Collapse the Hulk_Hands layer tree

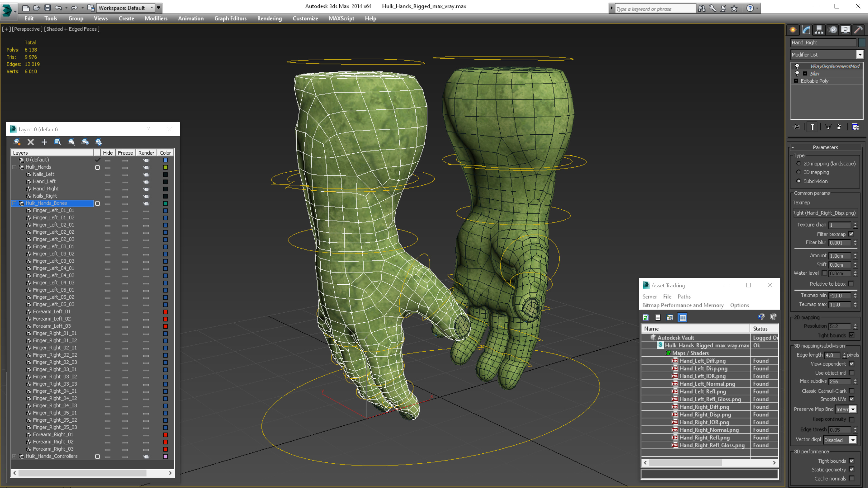coord(14,167)
